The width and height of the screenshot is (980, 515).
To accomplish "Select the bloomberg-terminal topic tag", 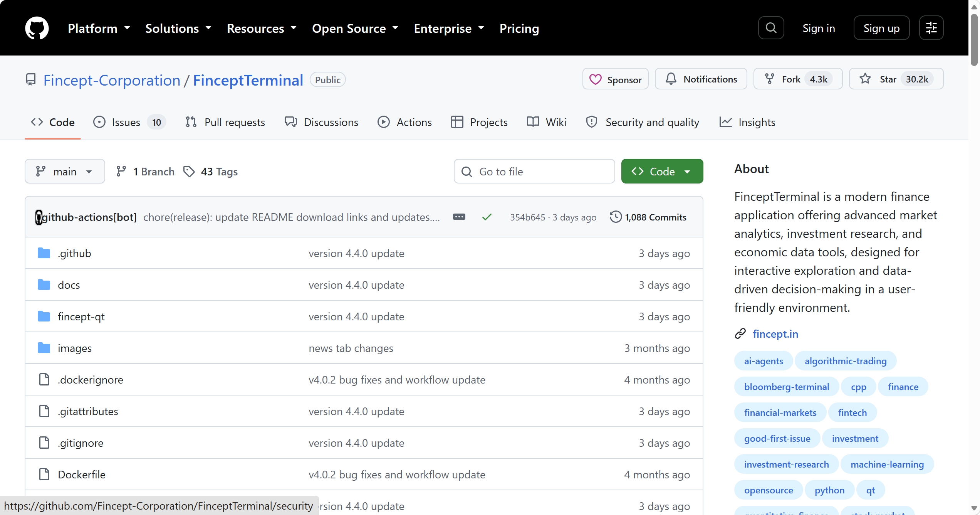I will 787,387.
